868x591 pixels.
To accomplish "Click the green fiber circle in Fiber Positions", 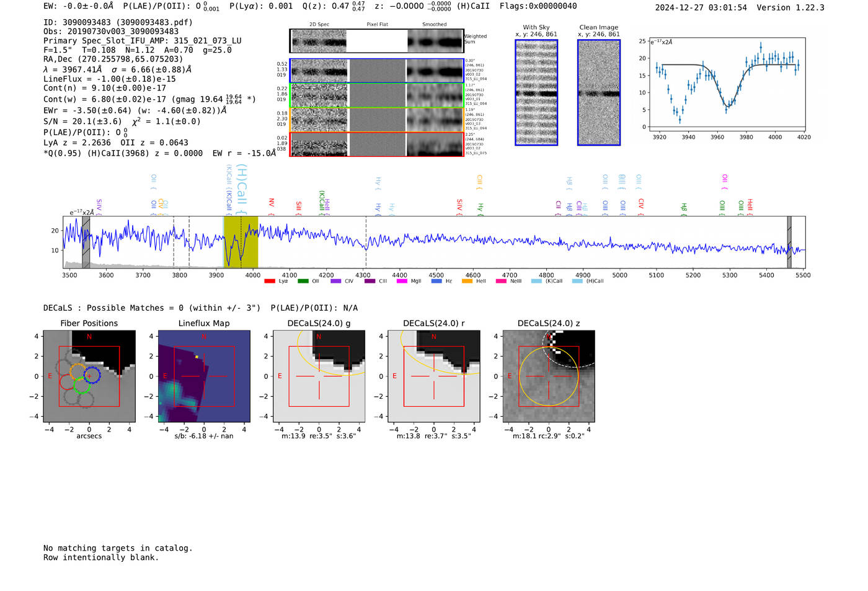I will [82, 384].
